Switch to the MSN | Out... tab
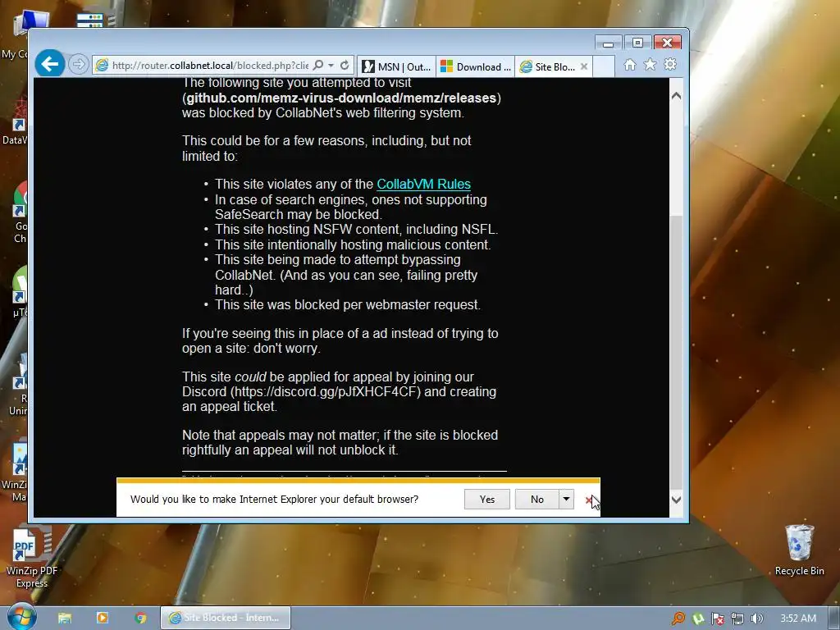840x630 pixels. click(396, 66)
